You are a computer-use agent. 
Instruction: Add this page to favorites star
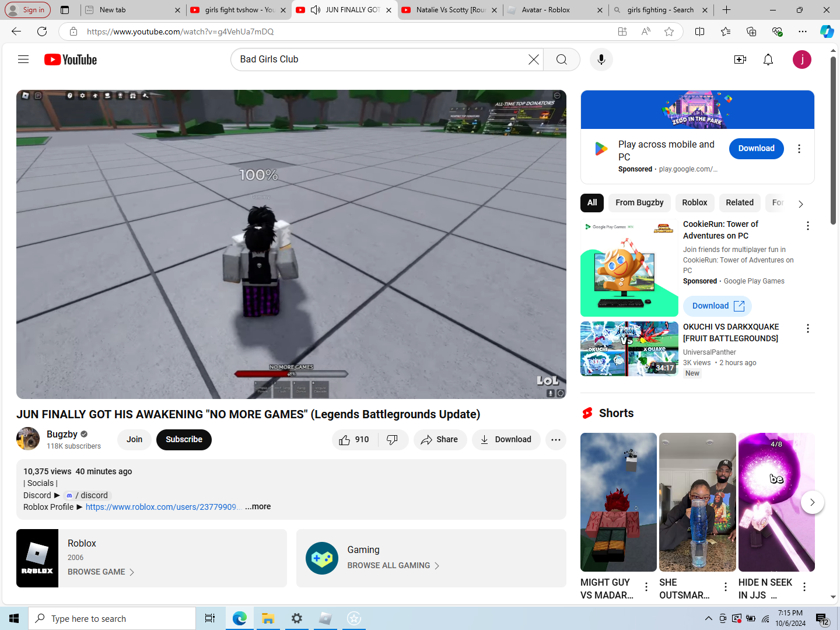point(669,32)
